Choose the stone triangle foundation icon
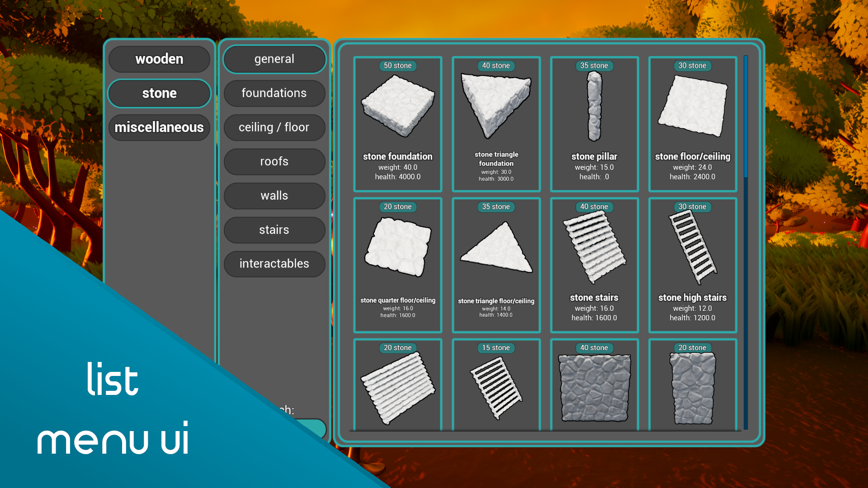 (496, 107)
